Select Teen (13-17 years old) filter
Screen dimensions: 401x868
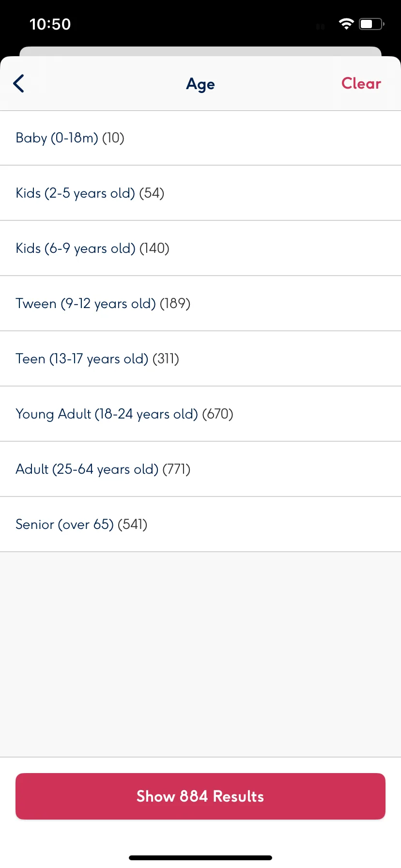click(200, 359)
